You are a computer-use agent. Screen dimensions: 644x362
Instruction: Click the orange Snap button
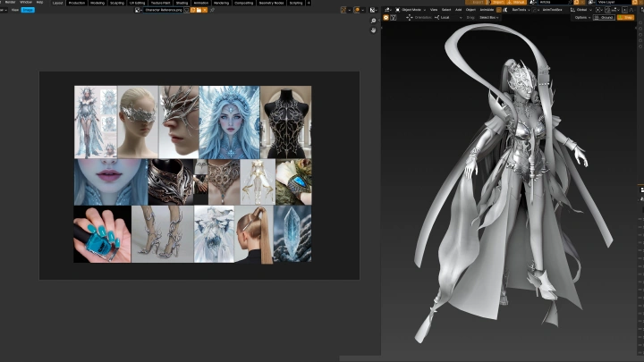(x=625, y=18)
